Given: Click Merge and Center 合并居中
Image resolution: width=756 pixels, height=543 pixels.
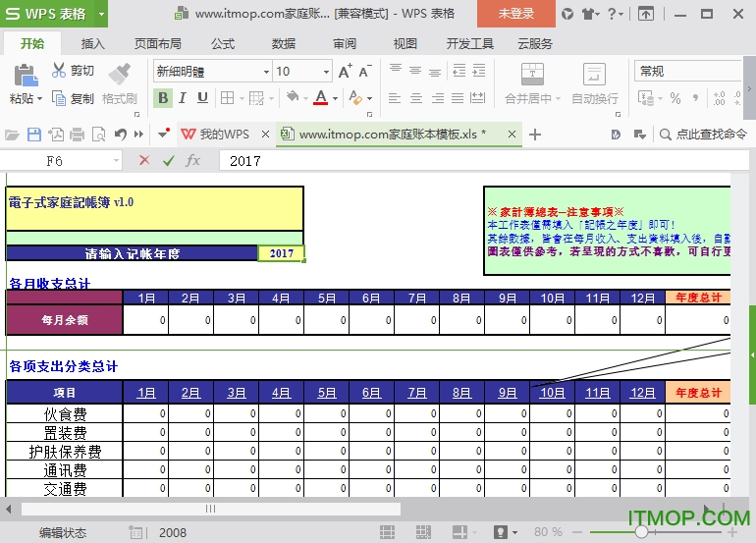Looking at the screenshot, I should click(x=532, y=83).
